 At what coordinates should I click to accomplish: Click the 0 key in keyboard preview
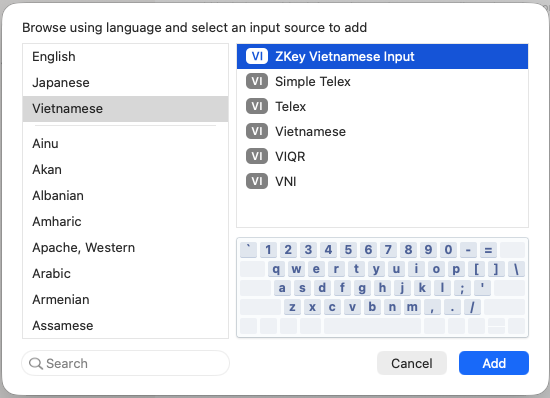448,250
